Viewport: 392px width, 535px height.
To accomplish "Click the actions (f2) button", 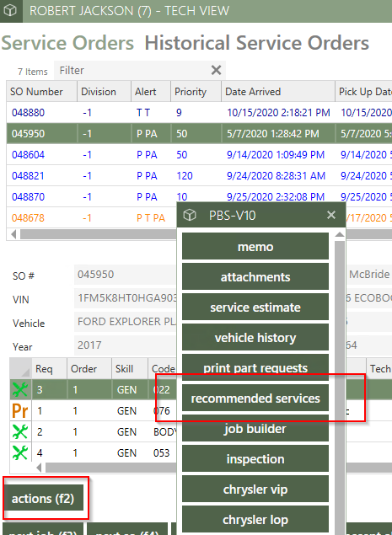I will click(x=43, y=498).
